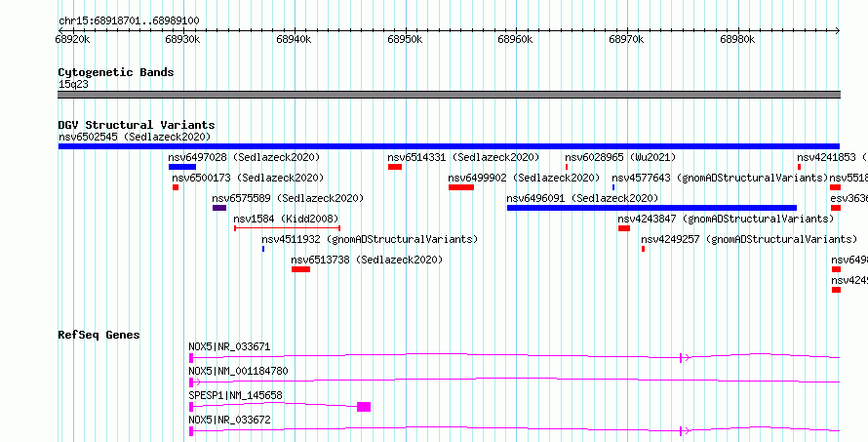Image resolution: width=868 pixels, height=442 pixels.
Task: Select the nsv6514331 red variant bar
Action: coord(395,167)
